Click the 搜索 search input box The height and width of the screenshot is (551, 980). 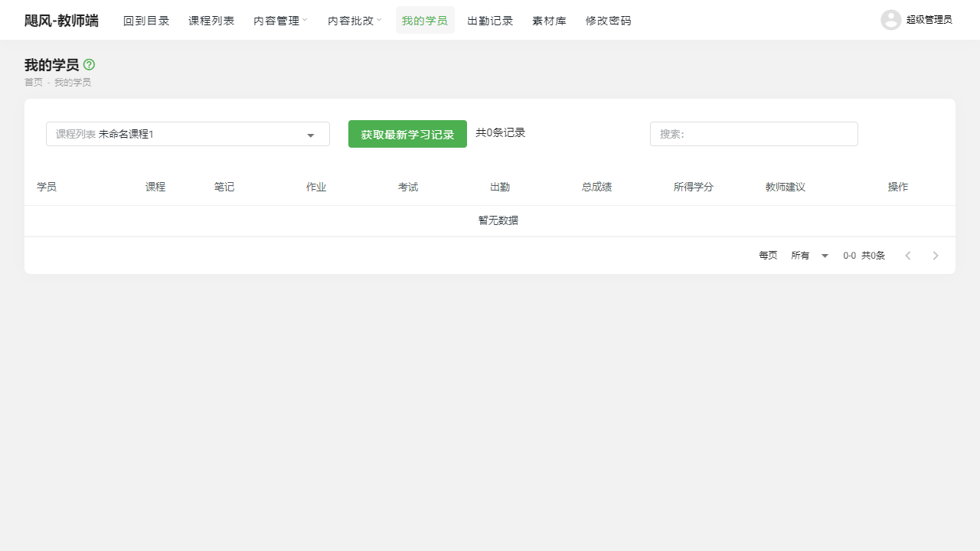tap(753, 134)
